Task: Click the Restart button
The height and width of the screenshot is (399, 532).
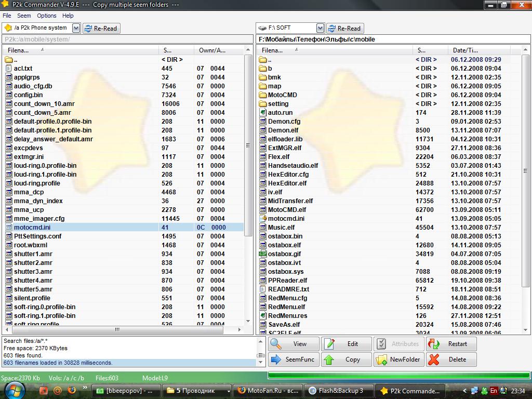Action: (451, 344)
